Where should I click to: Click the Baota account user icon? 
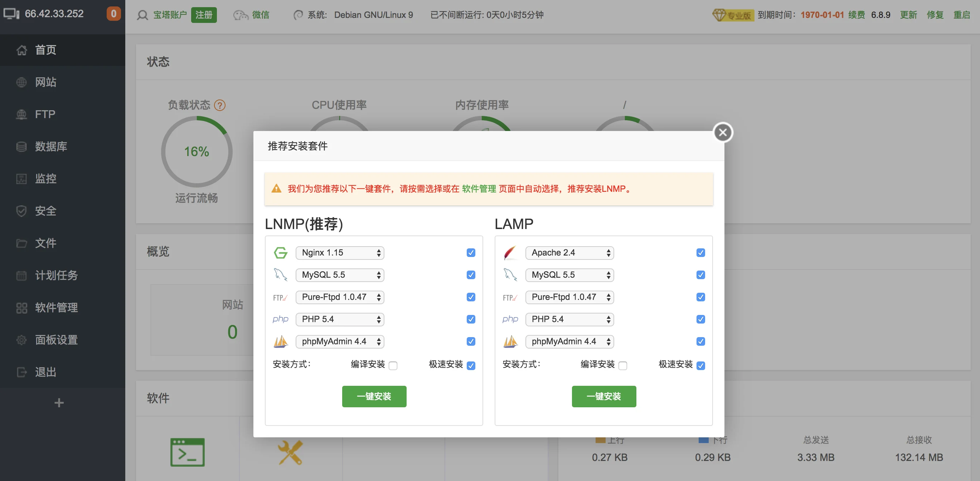click(x=142, y=15)
